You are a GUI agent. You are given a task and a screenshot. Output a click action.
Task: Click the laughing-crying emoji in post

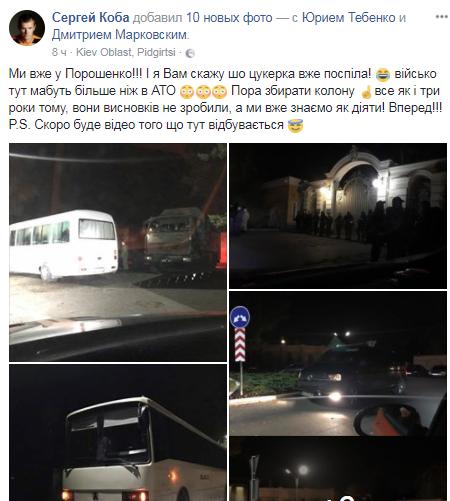click(x=383, y=74)
